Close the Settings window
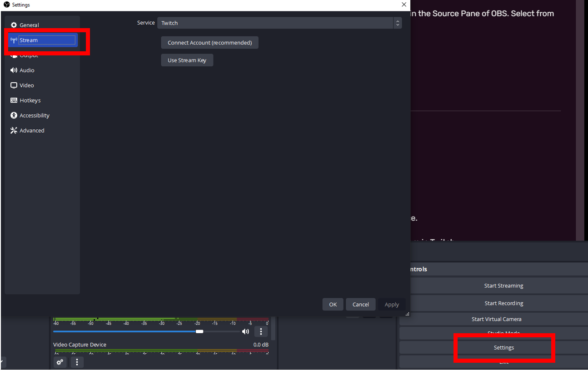Image resolution: width=588 pixels, height=370 pixels. [404, 5]
